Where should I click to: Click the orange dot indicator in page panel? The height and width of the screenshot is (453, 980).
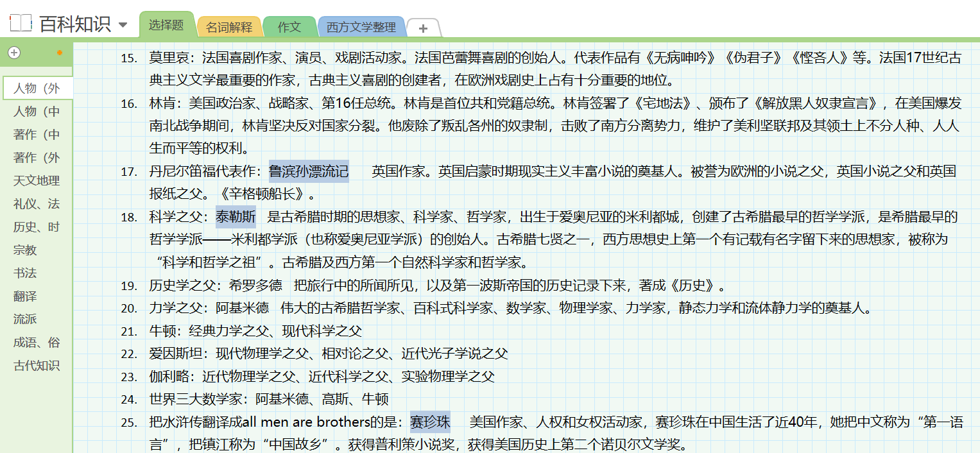point(60,53)
